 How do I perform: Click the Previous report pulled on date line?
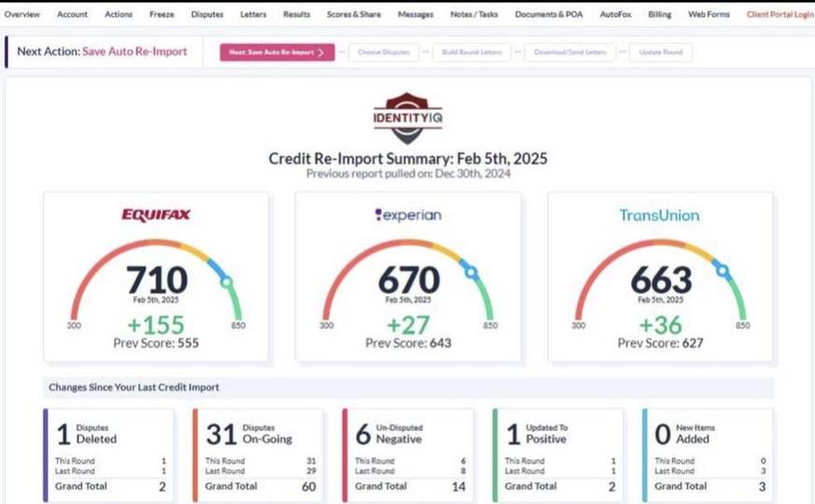408,174
